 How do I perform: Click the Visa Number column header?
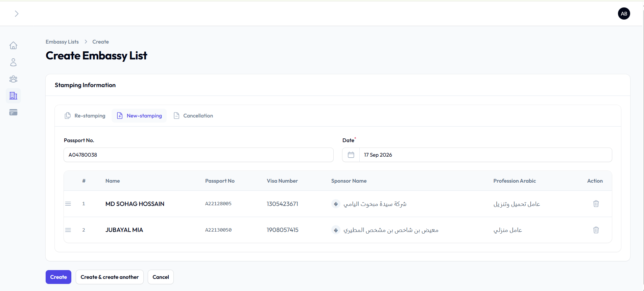tap(282, 181)
